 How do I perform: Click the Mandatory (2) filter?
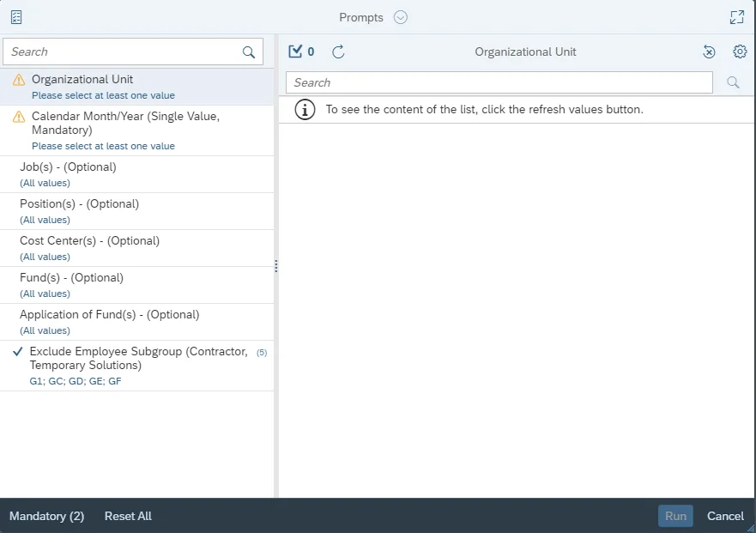tap(46, 516)
